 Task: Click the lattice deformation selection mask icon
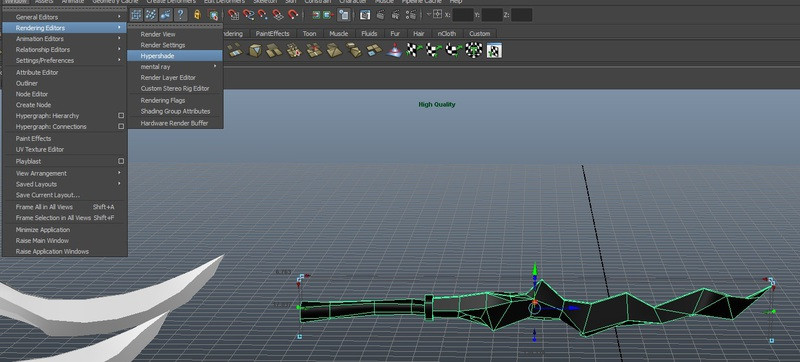(136, 15)
